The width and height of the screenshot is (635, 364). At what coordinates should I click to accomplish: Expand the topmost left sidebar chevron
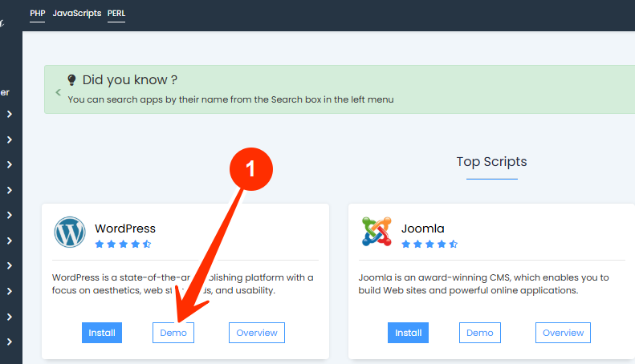click(9, 115)
